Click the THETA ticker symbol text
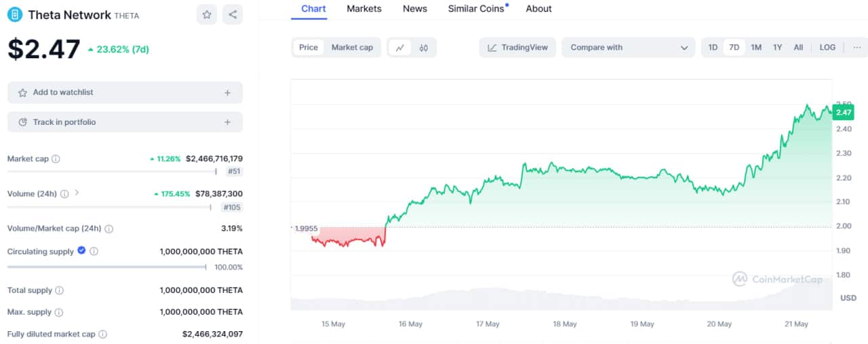This screenshot has height=344, width=868. 127,16
